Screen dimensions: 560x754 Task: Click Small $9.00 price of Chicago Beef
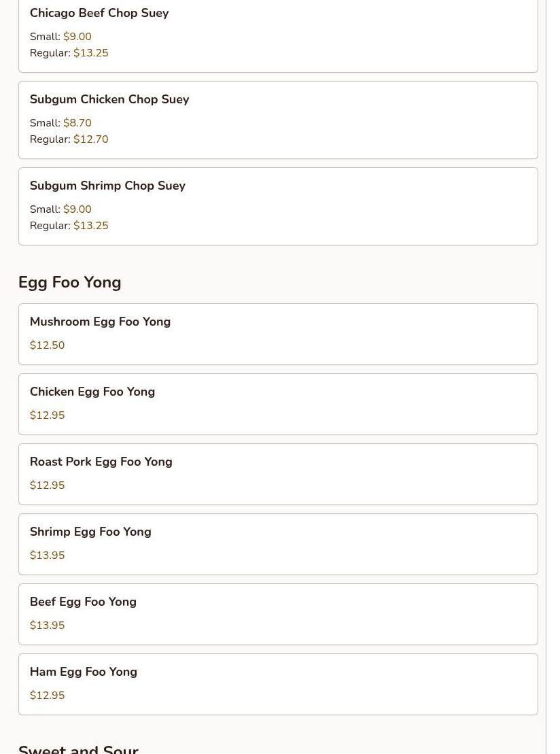pos(60,37)
